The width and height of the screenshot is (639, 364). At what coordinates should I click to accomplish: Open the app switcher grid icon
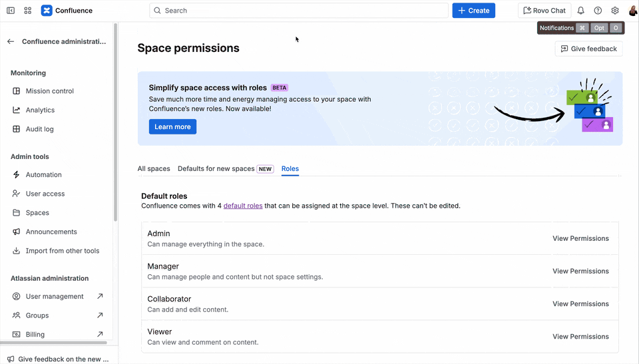pyautogui.click(x=28, y=11)
